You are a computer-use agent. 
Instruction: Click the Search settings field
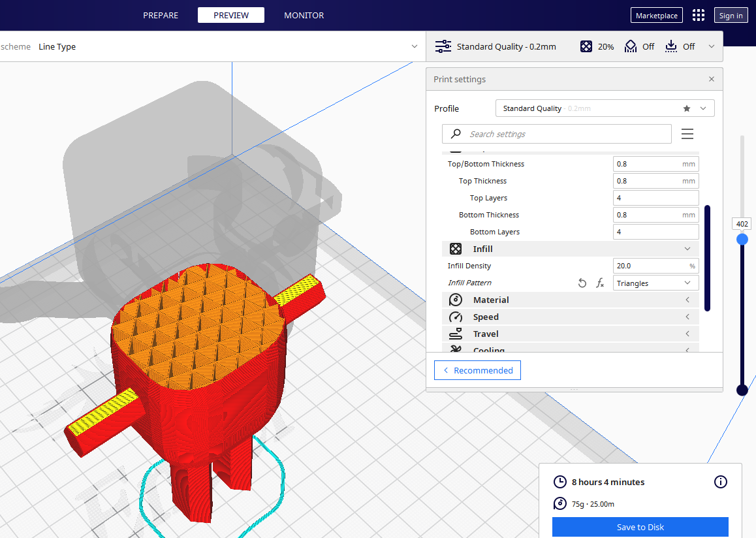[556, 134]
